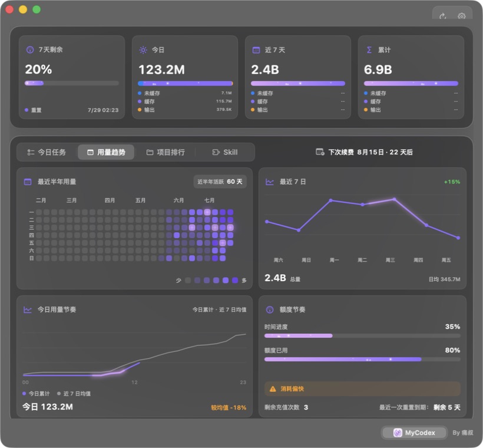Click the 7/29 02:23 reset time

pos(103,110)
